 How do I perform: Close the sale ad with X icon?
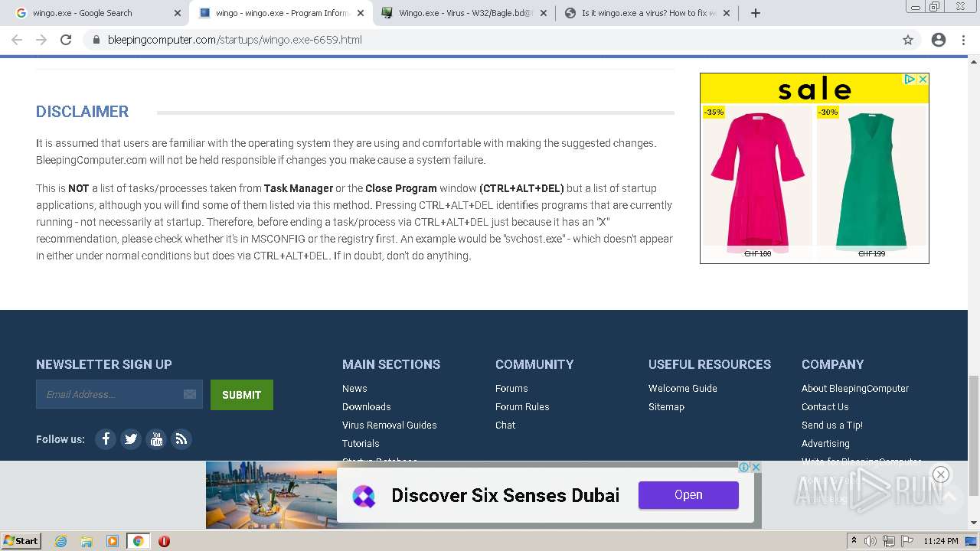coord(923,79)
